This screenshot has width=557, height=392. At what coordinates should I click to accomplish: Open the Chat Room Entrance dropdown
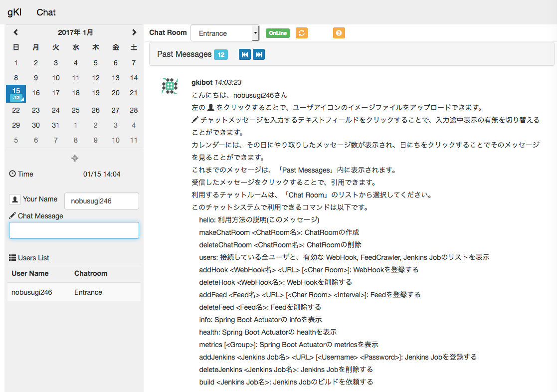point(225,33)
